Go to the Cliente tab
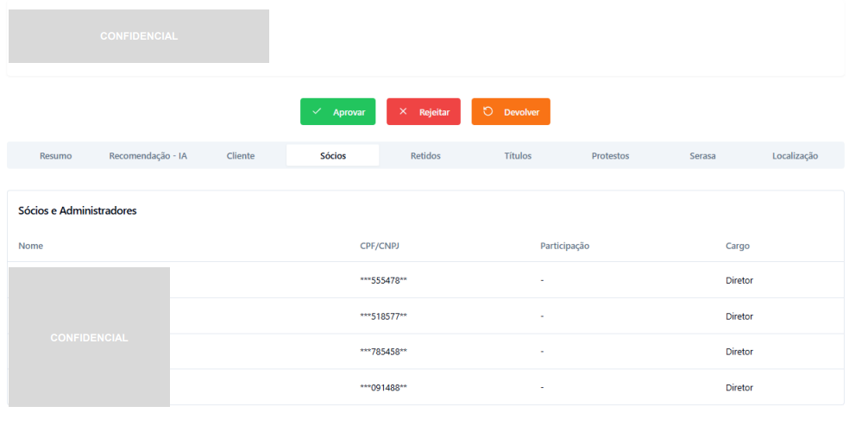This screenshot has height=425, width=868. click(240, 156)
